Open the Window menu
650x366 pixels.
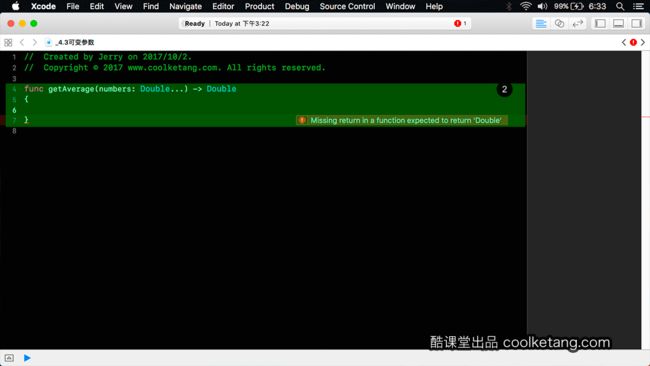pyautogui.click(x=400, y=6)
